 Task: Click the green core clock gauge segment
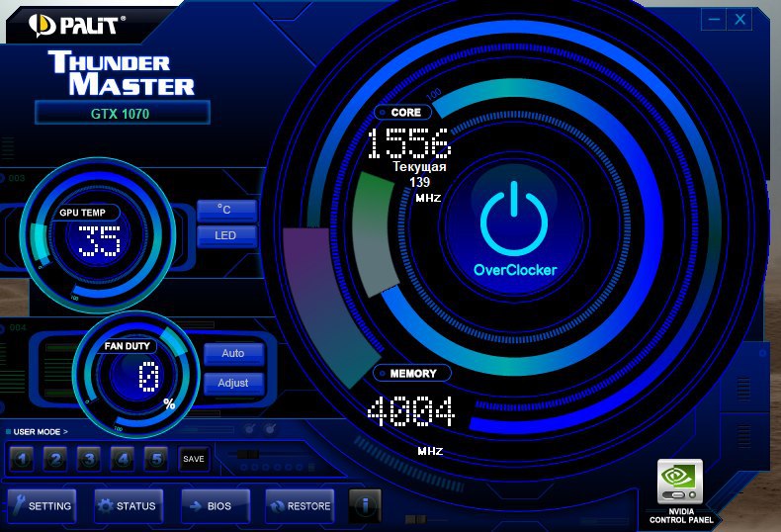[372, 234]
